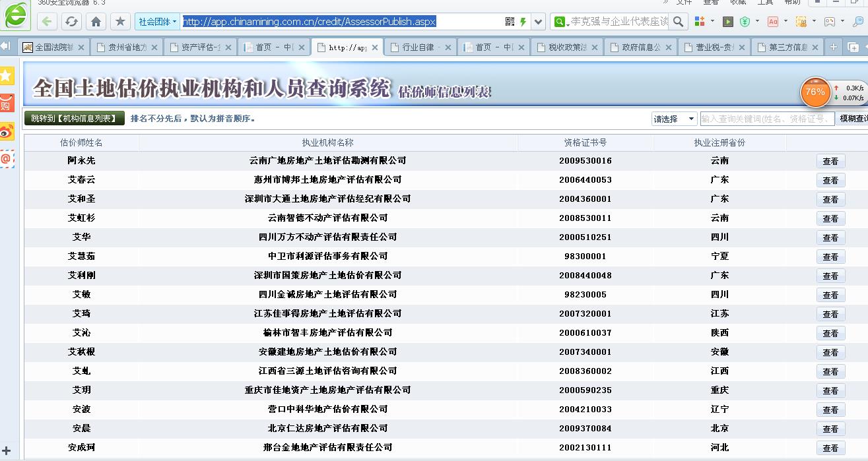Viewport: 868px width, 461px height.
Task: Add sidebar app with plus icon
Action: [x=7, y=452]
